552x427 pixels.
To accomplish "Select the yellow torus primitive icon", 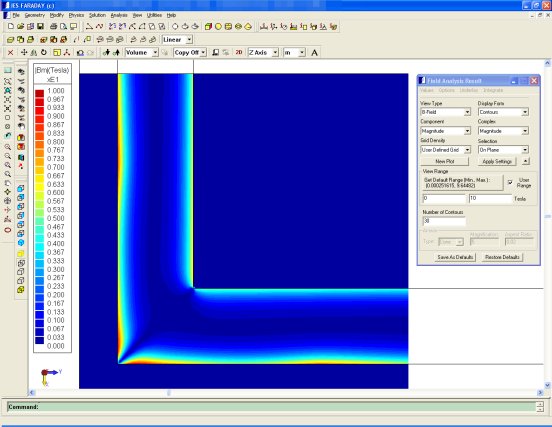I will click(238, 26).
